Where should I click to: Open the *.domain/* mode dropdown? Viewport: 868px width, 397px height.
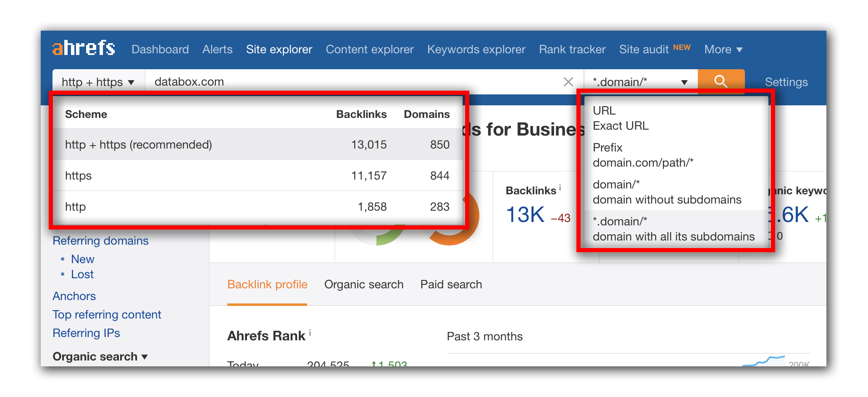coord(641,82)
